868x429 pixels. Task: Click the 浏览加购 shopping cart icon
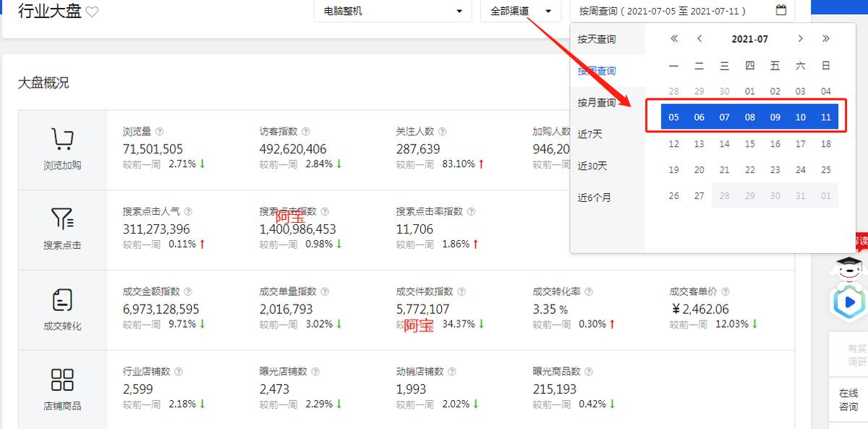pos(64,137)
